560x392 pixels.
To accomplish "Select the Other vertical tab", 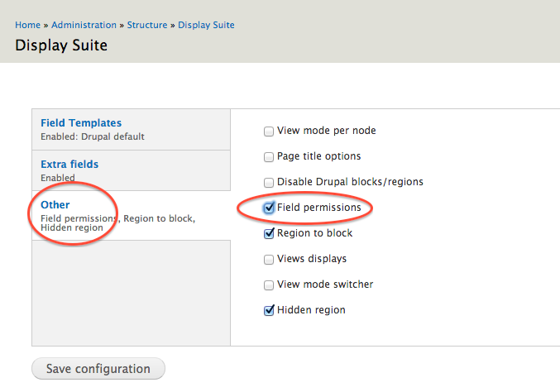I will [x=55, y=204].
